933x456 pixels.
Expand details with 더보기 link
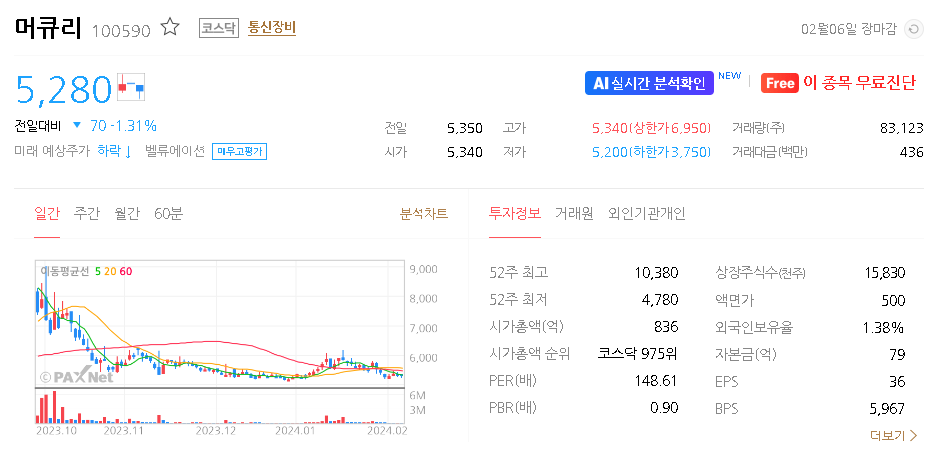tap(894, 435)
